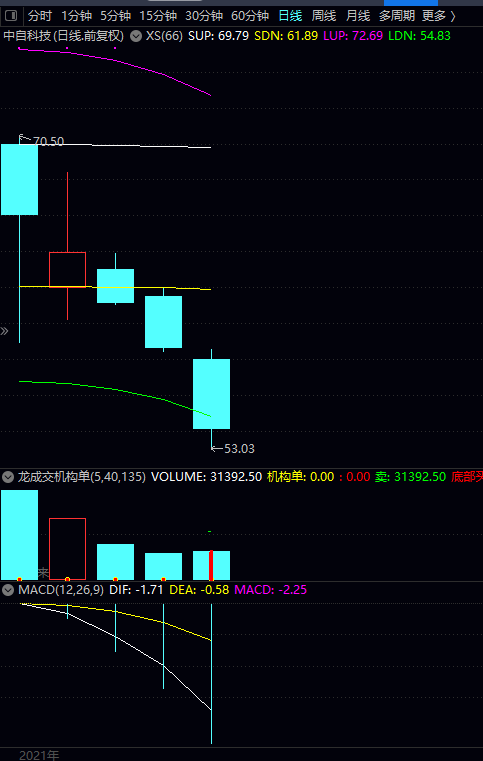Click the lowest candle marked 53.03
Screen dimensions: 483x761
tap(212, 394)
